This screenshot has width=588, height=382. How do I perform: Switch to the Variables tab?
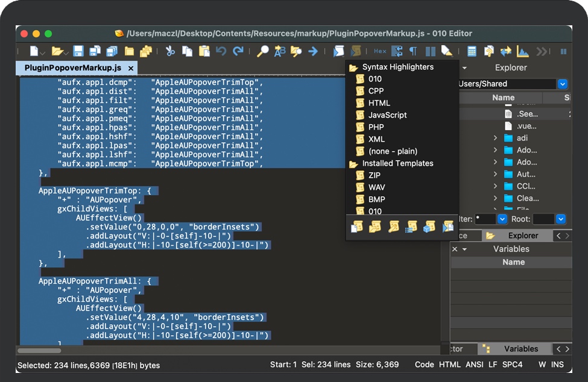(520, 349)
